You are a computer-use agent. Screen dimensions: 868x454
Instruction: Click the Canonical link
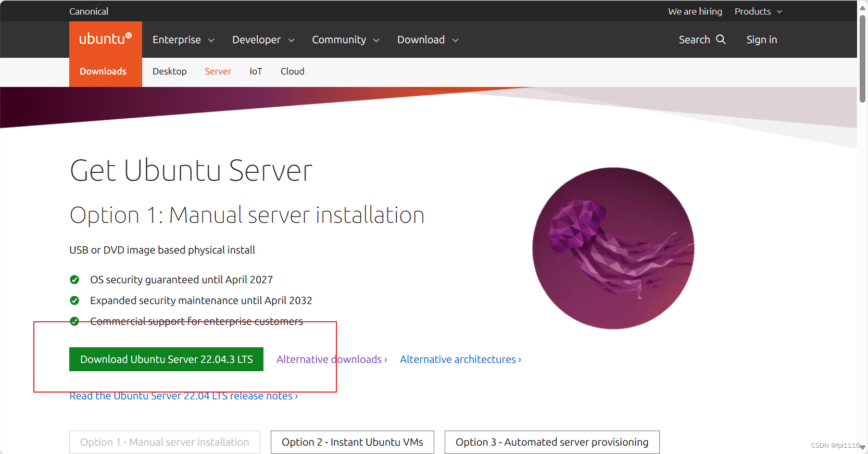point(89,11)
